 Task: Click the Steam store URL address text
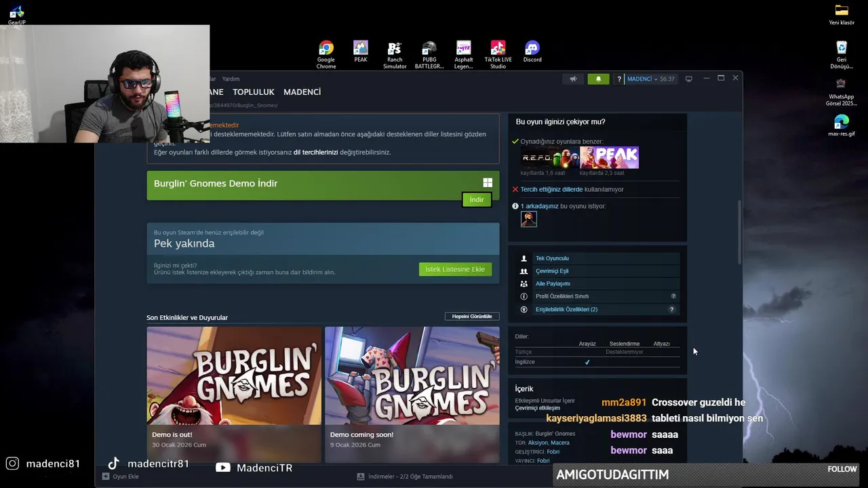[x=243, y=105]
